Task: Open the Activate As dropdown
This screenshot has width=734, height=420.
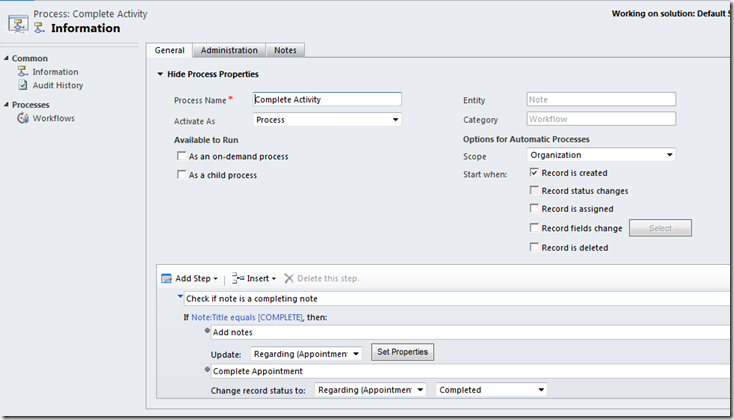Action: (x=326, y=120)
